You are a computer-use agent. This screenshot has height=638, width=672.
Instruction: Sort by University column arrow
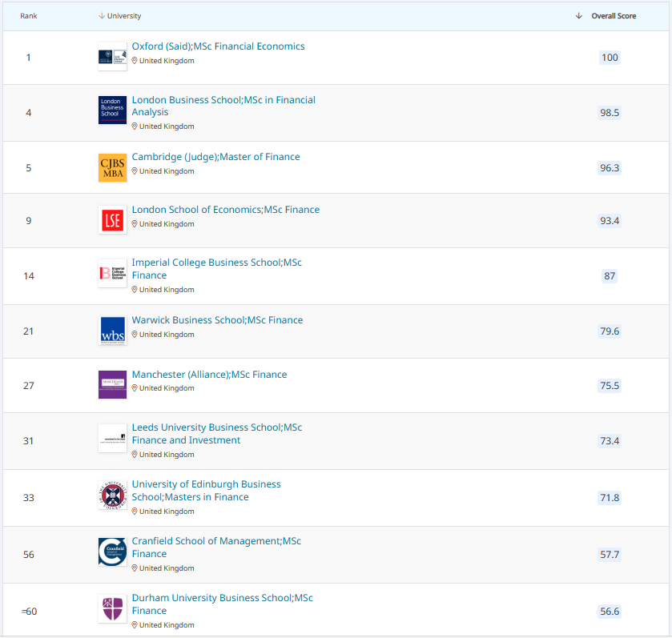[x=102, y=16]
